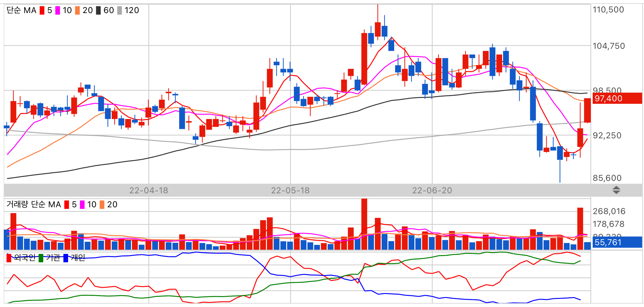The height and width of the screenshot is (307, 644).
Task: Click the 단순 MA legend label
Action: [21, 11]
